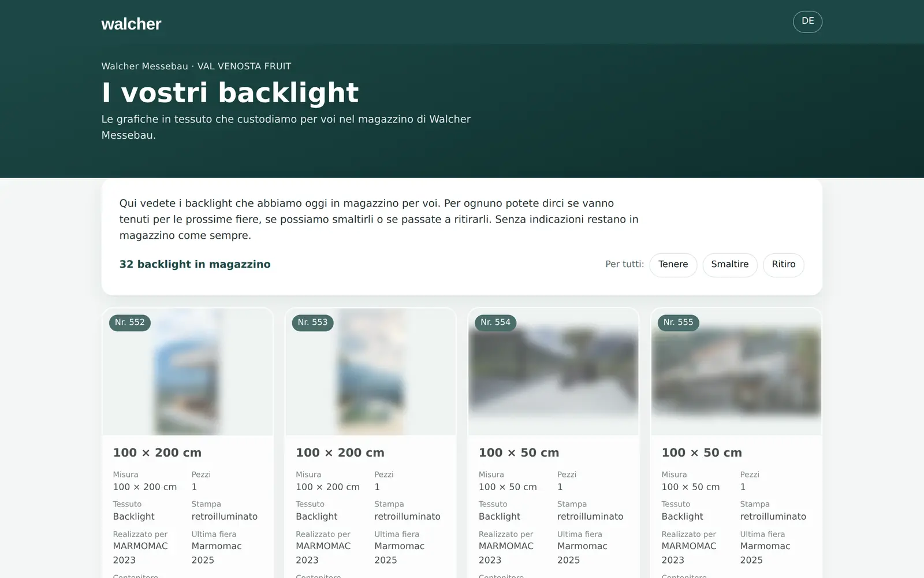This screenshot has height=578, width=924.
Task: Select Ritiro for all backlights
Action: pyautogui.click(x=783, y=265)
